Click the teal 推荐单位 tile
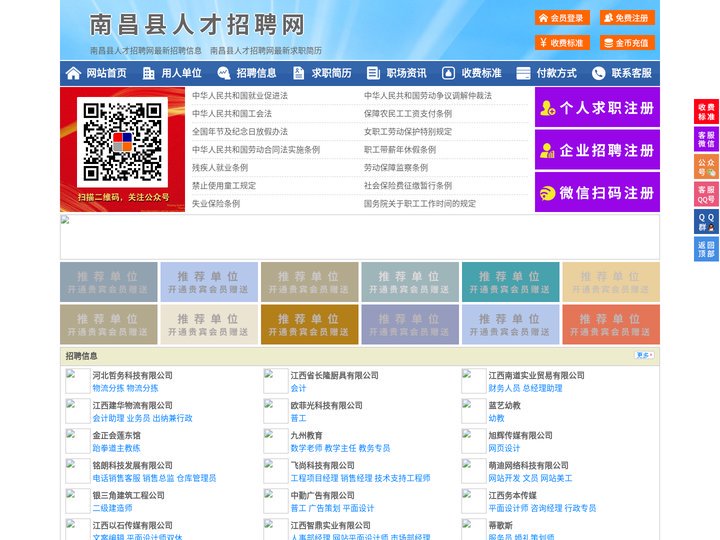This screenshot has width=720, height=540. click(x=510, y=282)
